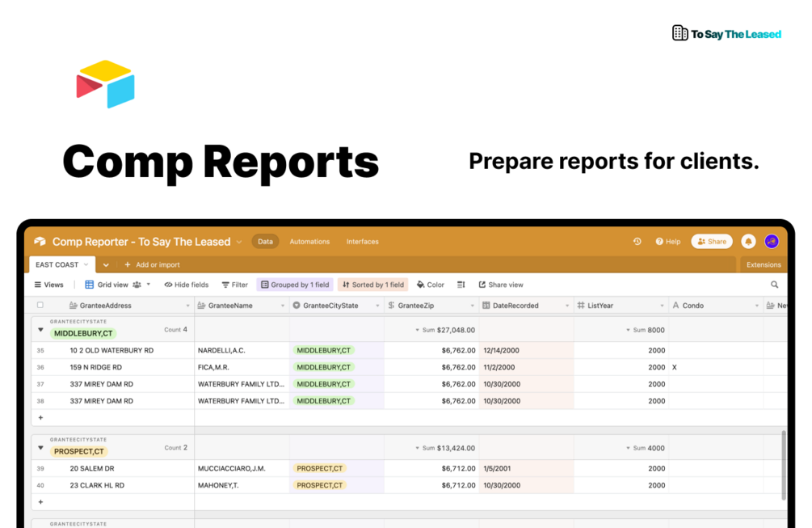The image size is (812, 528).
Task: Open the base history clock icon
Action: pyautogui.click(x=637, y=242)
